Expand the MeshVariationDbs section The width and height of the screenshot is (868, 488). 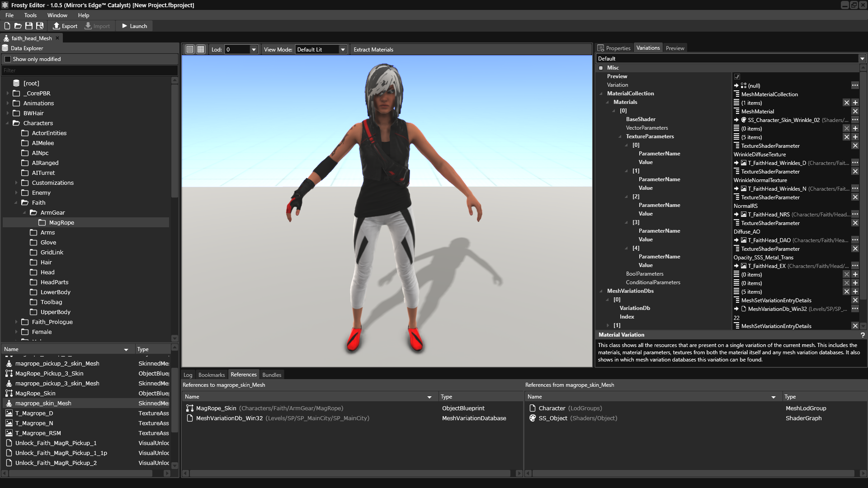(604, 291)
